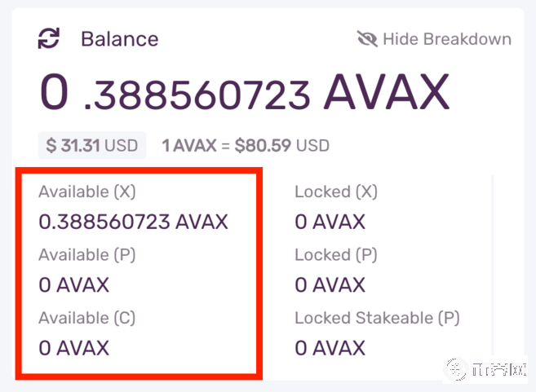Click the Locked Stakeable (P) 0 AVAX amount
536x392 pixels.
(x=330, y=348)
